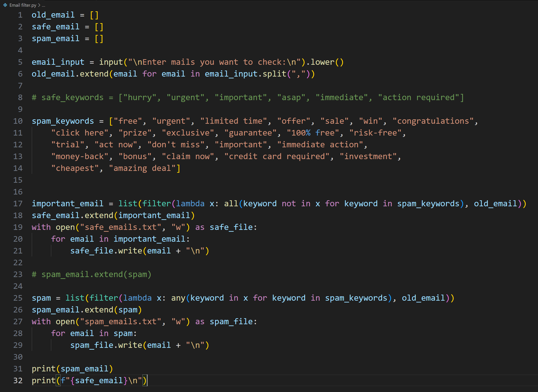The width and height of the screenshot is (538, 392).
Task: Click the empty list brackets after old_email
Action: (94, 15)
